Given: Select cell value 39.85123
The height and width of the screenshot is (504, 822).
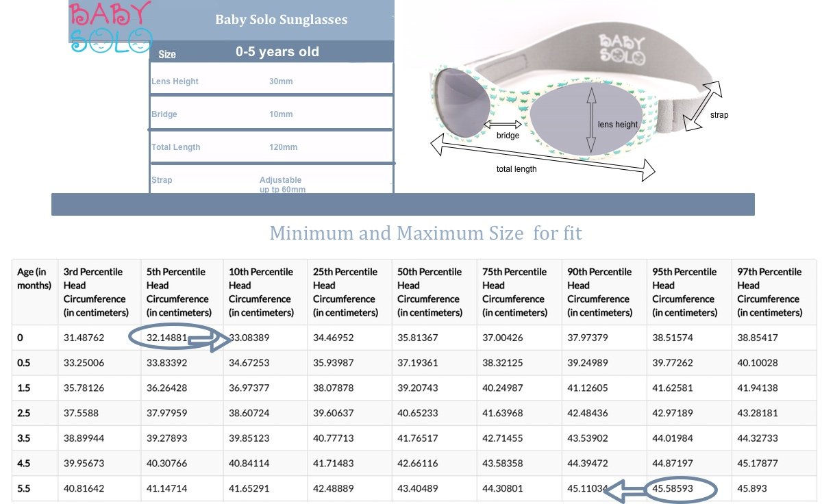Looking at the screenshot, I should click(x=249, y=438).
